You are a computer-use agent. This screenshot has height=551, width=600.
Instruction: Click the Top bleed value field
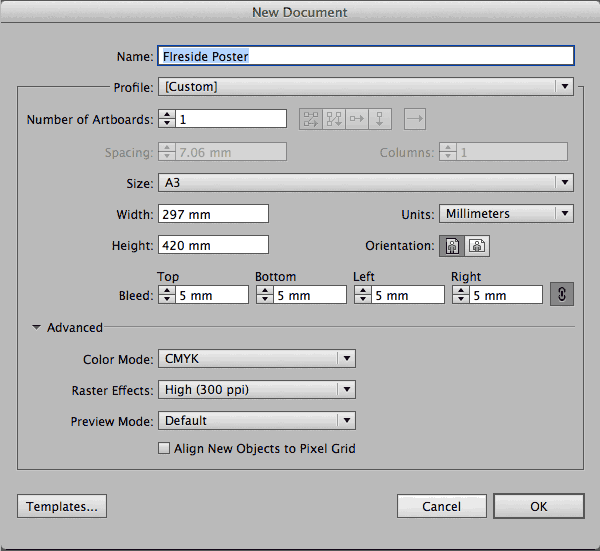pyautogui.click(x=212, y=295)
